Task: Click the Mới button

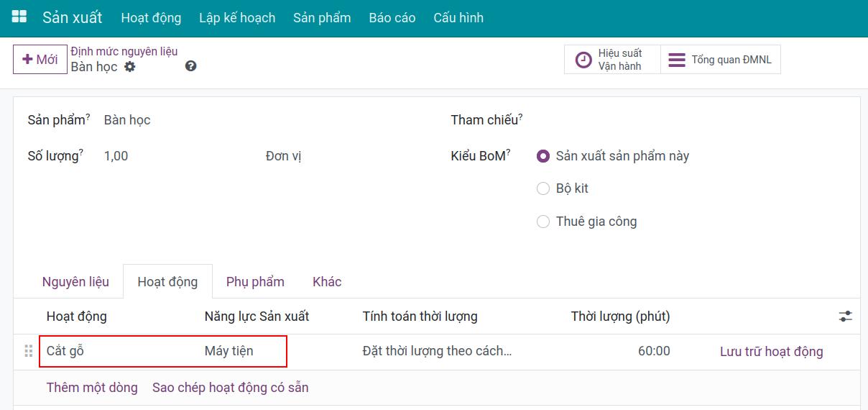Action: pyautogui.click(x=40, y=60)
